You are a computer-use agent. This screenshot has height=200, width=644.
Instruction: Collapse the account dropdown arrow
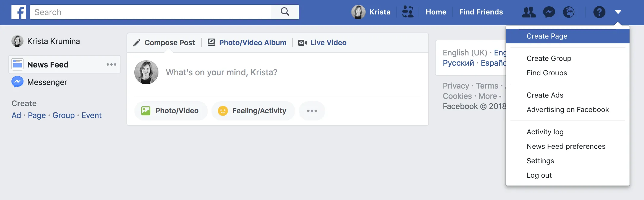[x=618, y=12]
